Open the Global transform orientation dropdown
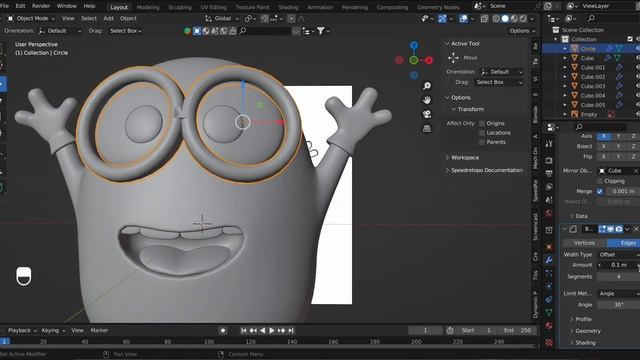Viewport: 640px width, 360px height. point(222,18)
